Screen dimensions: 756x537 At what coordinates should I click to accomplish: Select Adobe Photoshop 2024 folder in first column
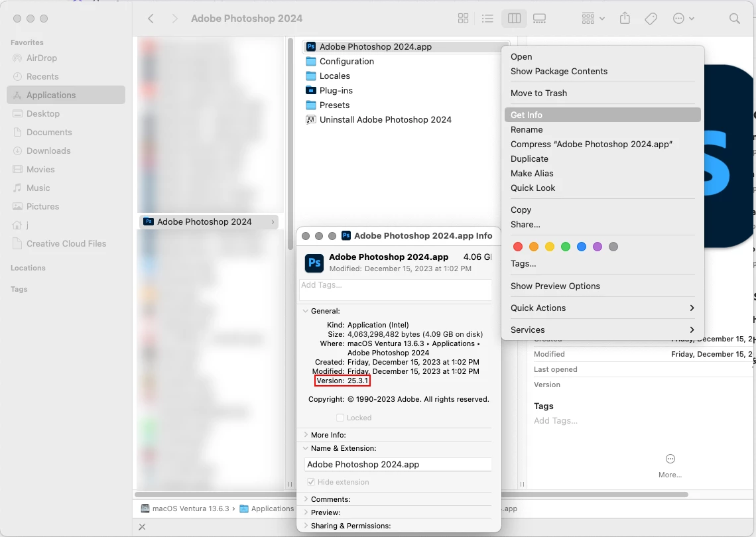coord(209,221)
